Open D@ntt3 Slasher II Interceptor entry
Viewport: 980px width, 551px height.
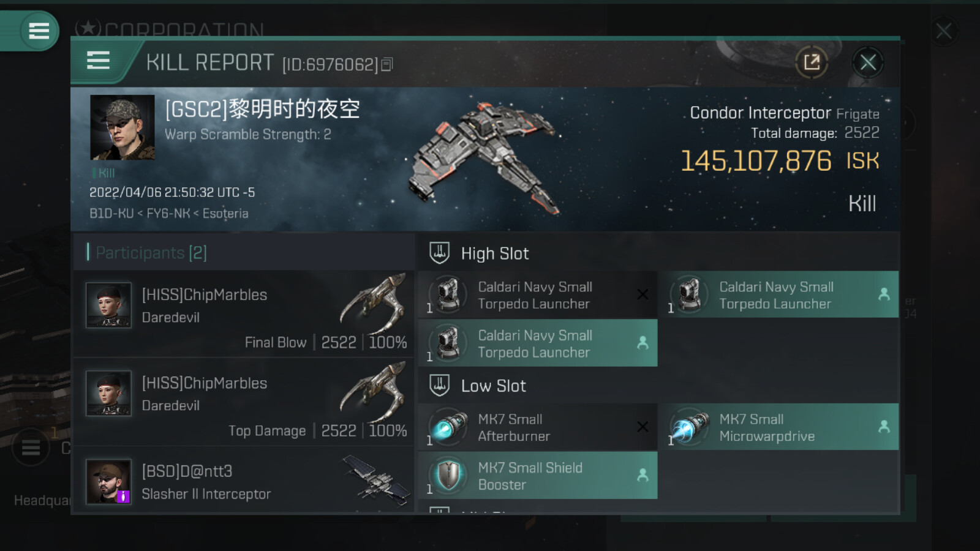click(x=244, y=481)
